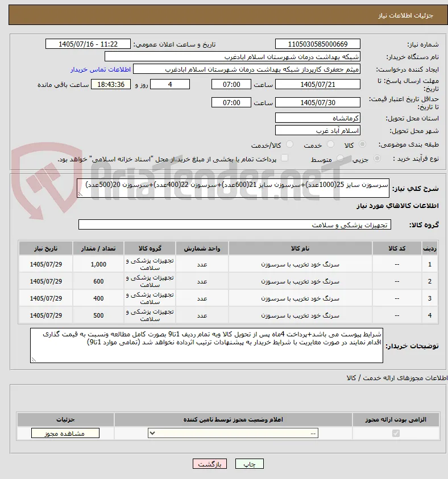Click the چاپ print button
This screenshot has width=448, height=479.
coord(250,464)
